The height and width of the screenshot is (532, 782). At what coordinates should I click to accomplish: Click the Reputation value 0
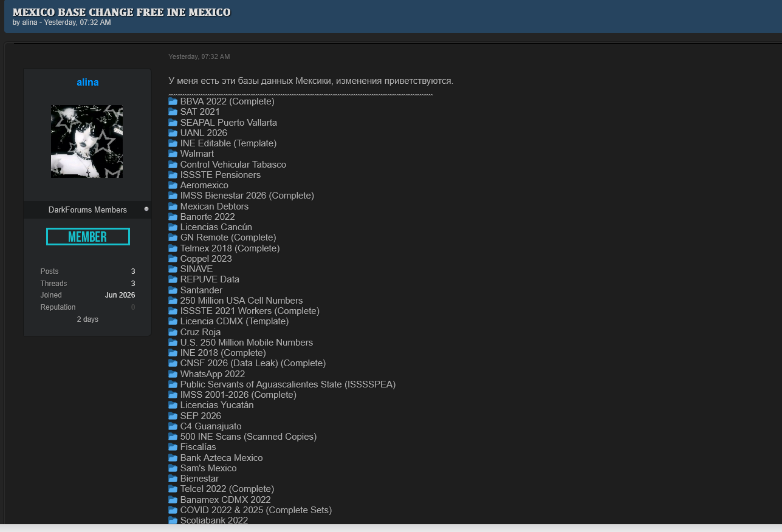[133, 307]
